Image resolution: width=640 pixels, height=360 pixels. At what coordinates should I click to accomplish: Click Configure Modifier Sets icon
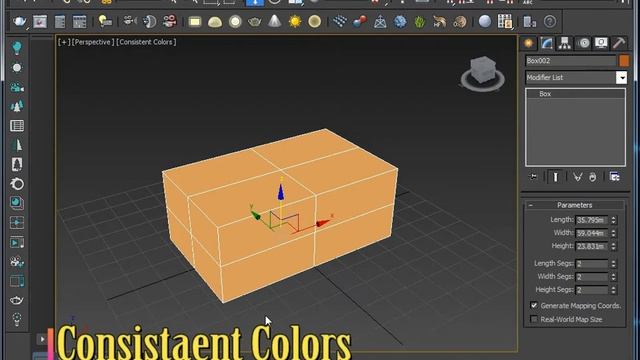[614, 177]
